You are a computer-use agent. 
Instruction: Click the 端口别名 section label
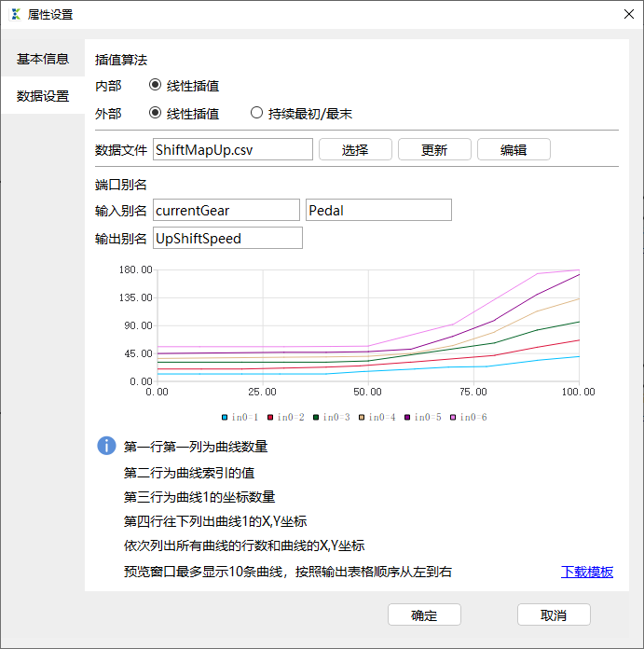(x=121, y=185)
